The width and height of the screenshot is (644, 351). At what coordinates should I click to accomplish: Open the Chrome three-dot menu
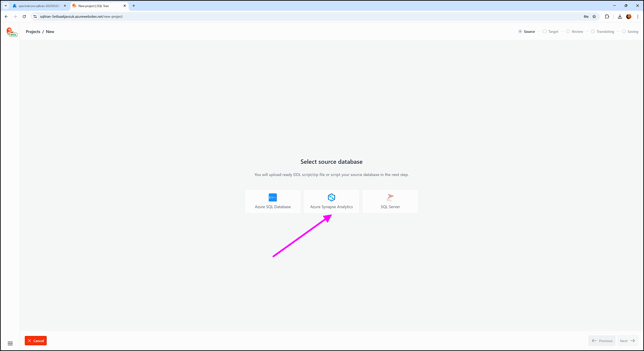(x=638, y=16)
